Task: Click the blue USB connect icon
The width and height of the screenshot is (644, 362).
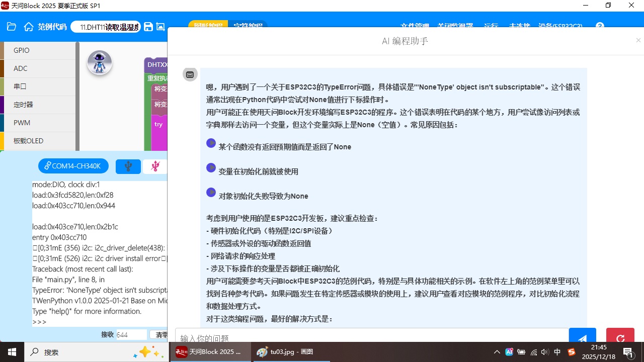Action: click(x=128, y=166)
